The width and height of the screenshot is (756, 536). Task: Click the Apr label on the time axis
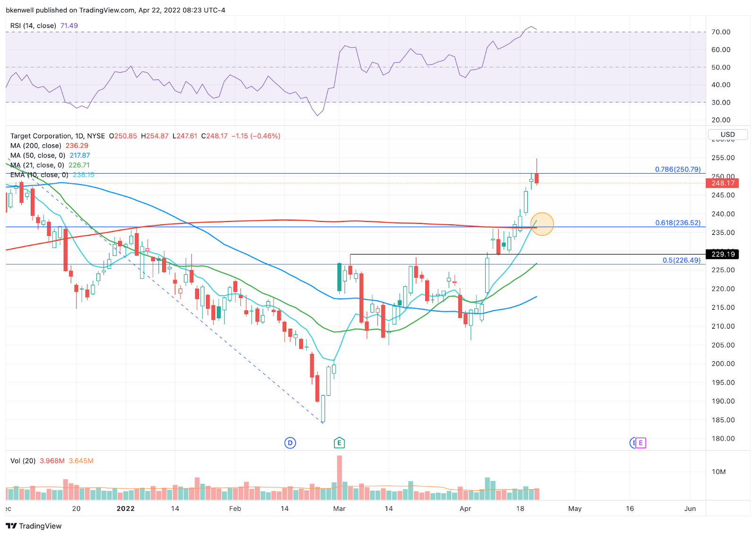[465, 509]
